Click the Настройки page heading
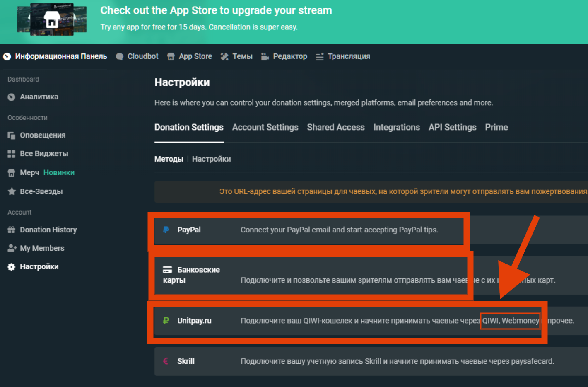 click(182, 82)
